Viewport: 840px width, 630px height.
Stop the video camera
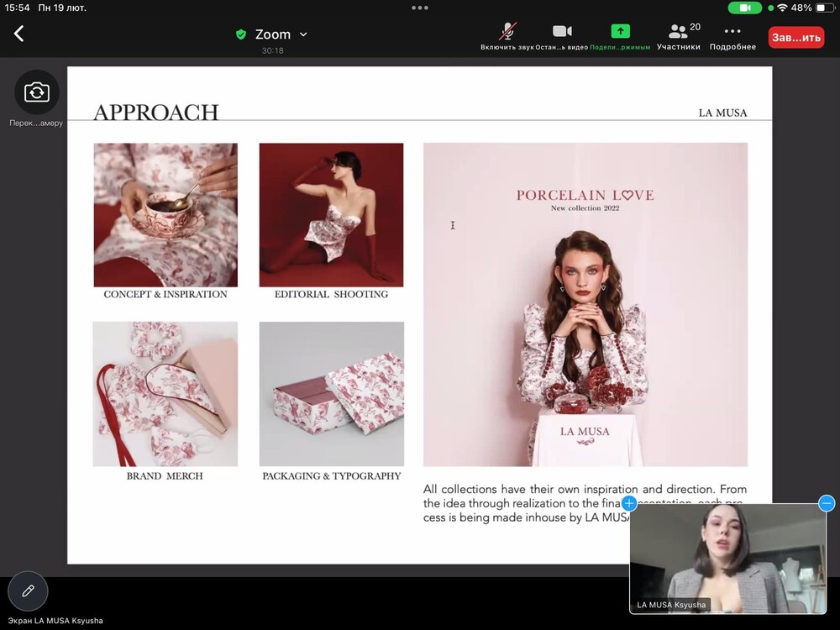coord(562,36)
